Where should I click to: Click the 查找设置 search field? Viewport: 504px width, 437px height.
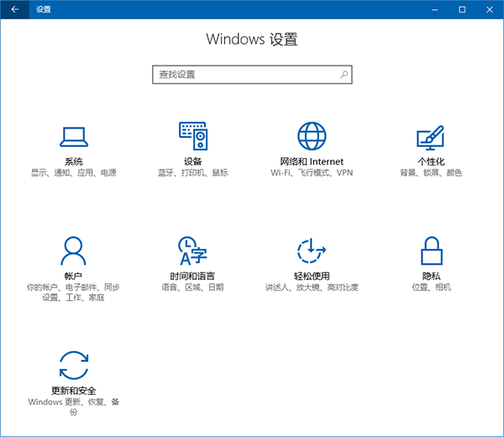pyautogui.click(x=252, y=75)
